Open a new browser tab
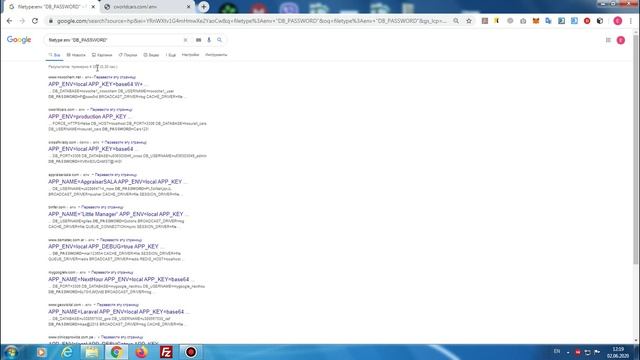 point(203,7)
